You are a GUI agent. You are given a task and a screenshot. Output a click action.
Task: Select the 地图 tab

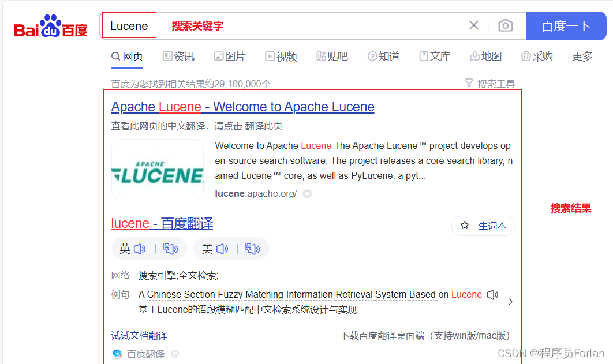click(x=485, y=57)
